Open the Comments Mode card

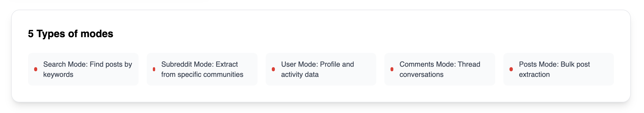(440, 69)
